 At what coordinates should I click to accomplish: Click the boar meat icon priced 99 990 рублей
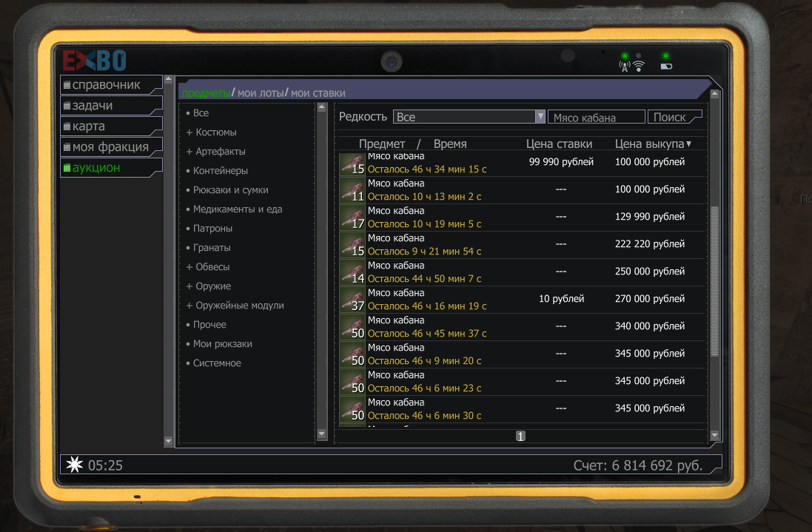[x=352, y=163]
